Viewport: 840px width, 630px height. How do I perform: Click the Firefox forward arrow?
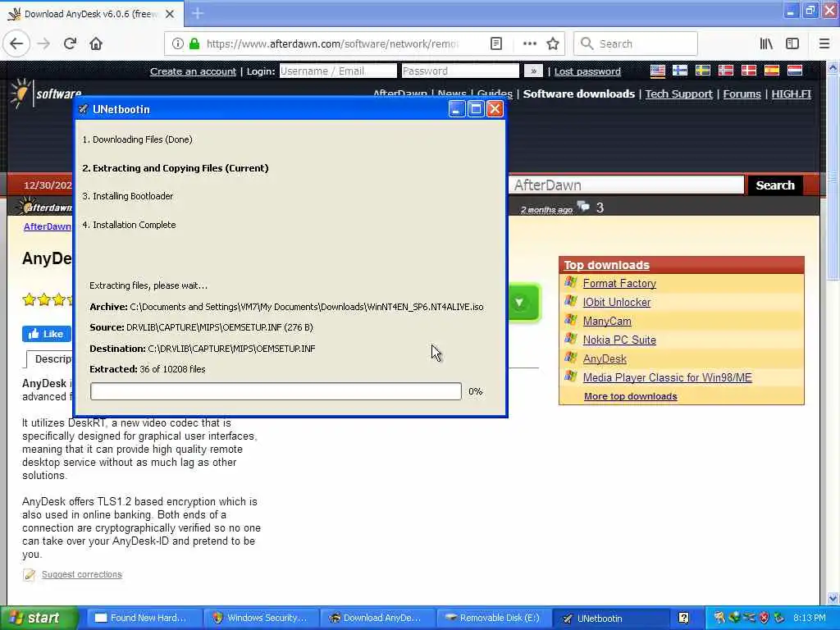pyautogui.click(x=43, y=43)
